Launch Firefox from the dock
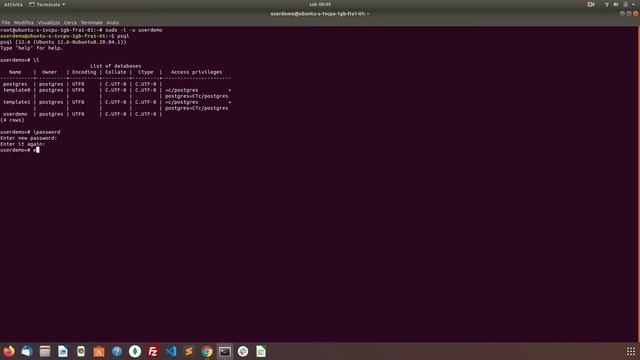This screenshot has width=640, height=360. [9, 351]
